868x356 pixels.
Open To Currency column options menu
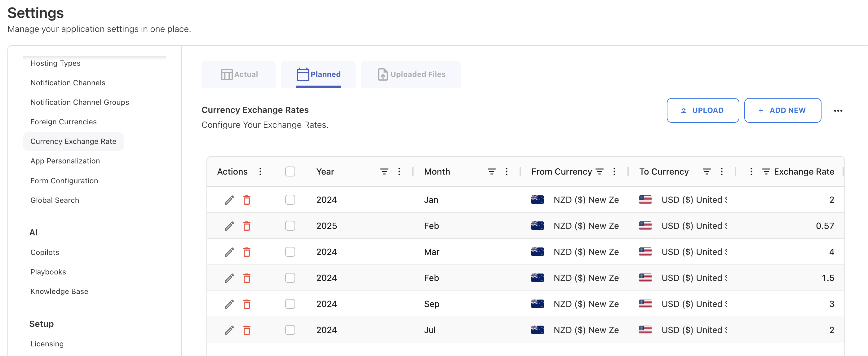721,171
